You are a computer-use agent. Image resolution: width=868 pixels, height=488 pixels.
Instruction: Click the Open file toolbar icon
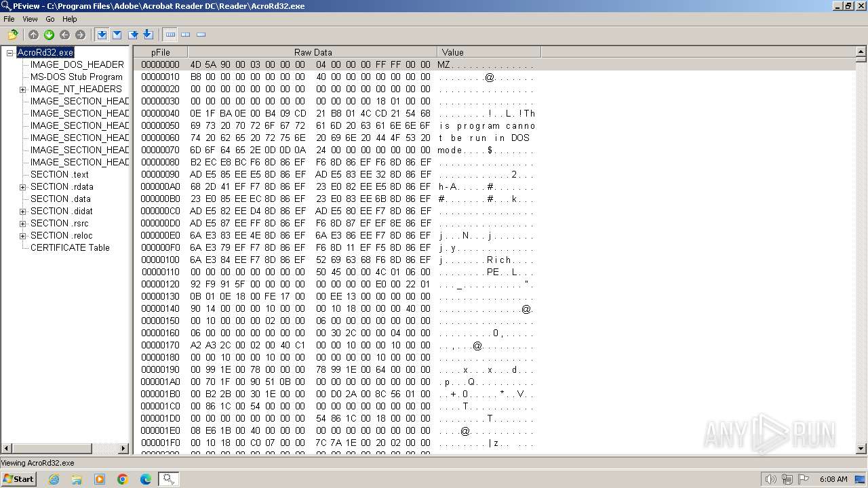[x=12, y=35]
